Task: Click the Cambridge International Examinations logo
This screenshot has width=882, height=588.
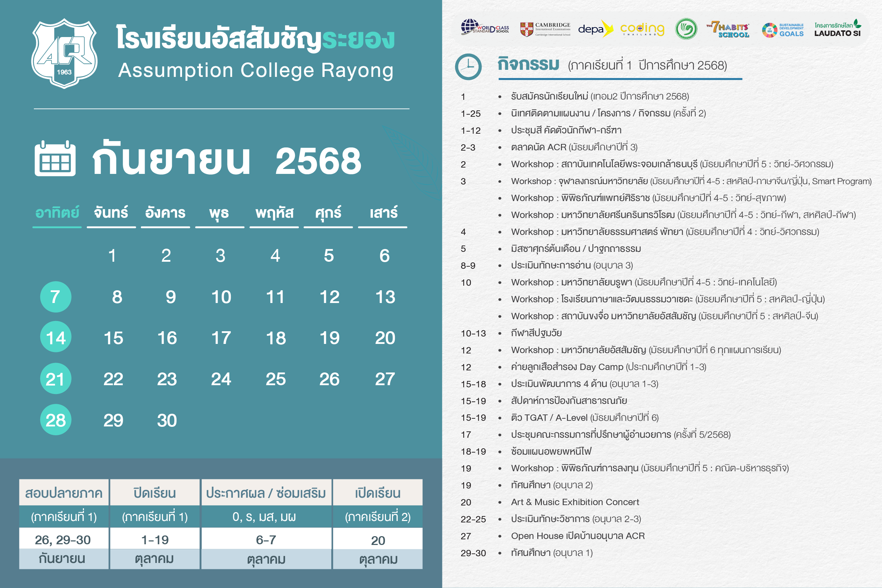Action: click(545, 29)
